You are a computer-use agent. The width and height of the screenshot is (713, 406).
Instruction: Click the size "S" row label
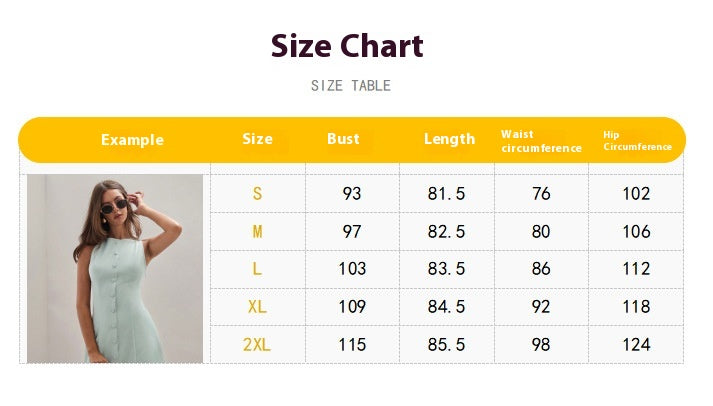(257, 194)
